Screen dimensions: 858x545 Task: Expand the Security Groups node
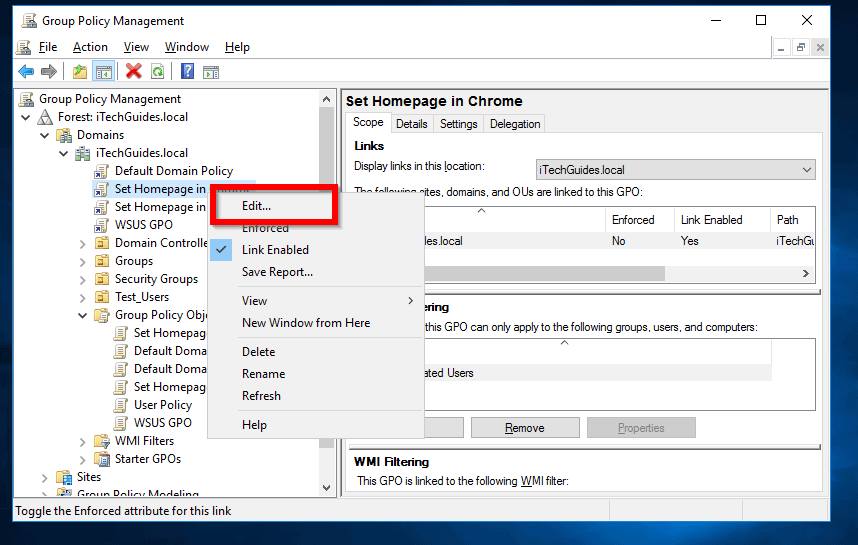coord(83,280)
